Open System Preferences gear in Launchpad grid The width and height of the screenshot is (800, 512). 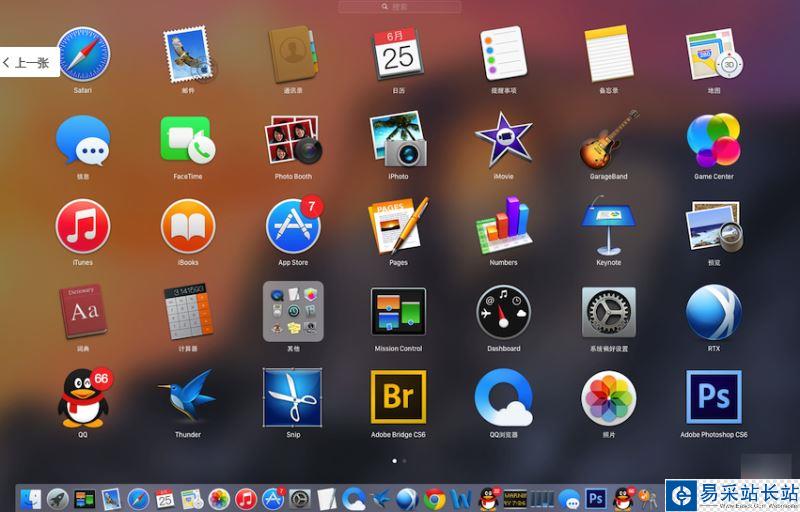coord(609,312)
